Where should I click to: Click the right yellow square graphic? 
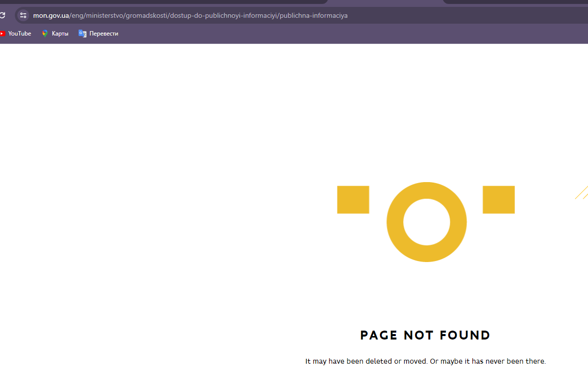click(499, 200)
